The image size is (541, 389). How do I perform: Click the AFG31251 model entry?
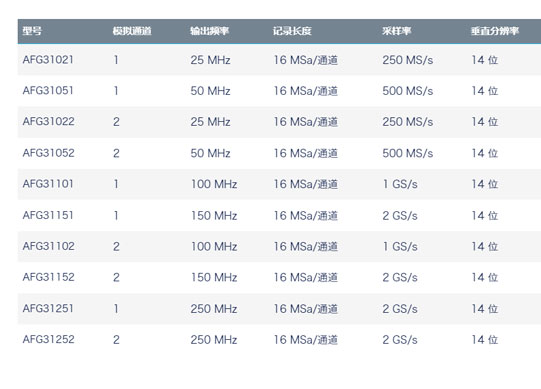point(48,308)
